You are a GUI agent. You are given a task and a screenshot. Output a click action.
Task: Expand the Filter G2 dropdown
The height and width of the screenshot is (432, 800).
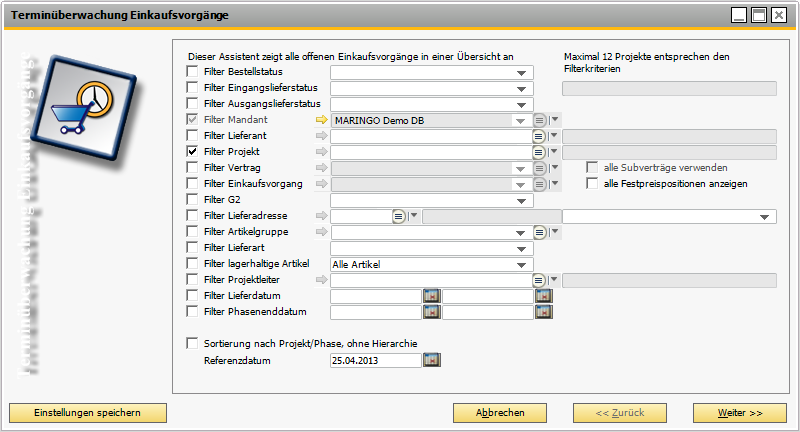[521, 201]
